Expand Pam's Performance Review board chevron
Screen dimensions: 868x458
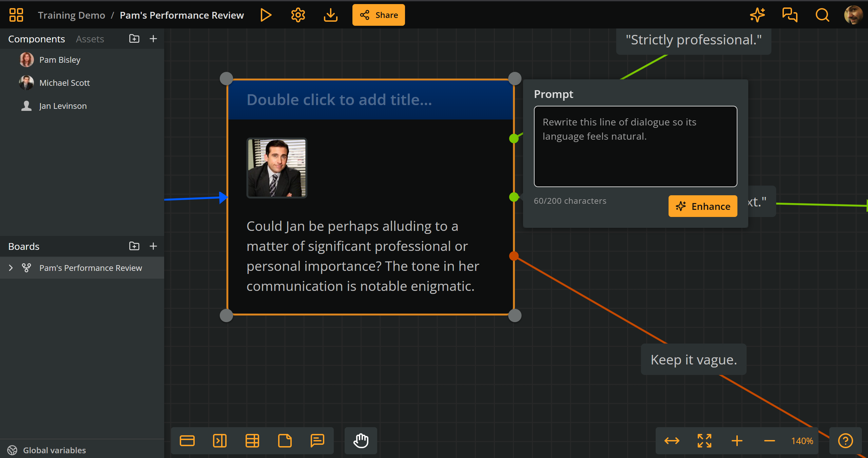pos(11,268)
